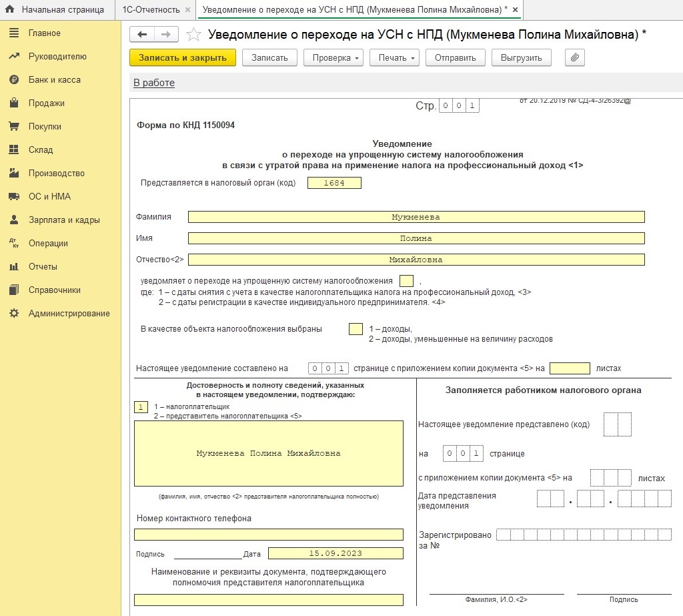Image resolution: width=683 pixels, height=616 pixels.
Task: Click the Зарплата и кадры person icon
Action: tap(14, 220)
